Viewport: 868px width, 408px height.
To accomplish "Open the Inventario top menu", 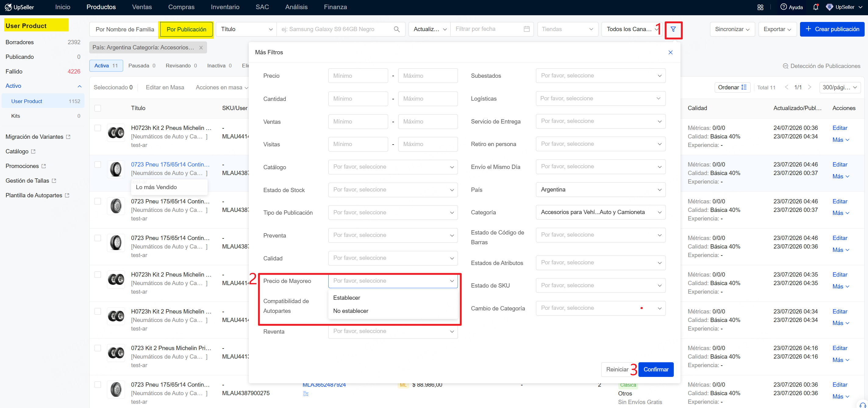I will (225, 7).
